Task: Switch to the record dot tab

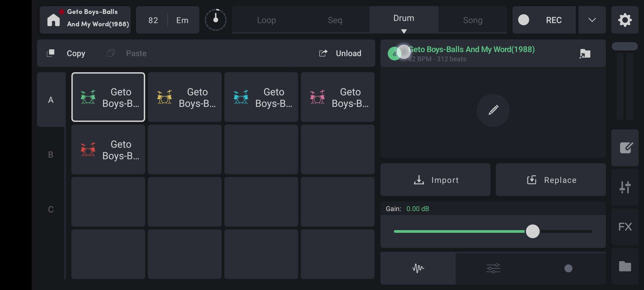Action: click(568, 268)
